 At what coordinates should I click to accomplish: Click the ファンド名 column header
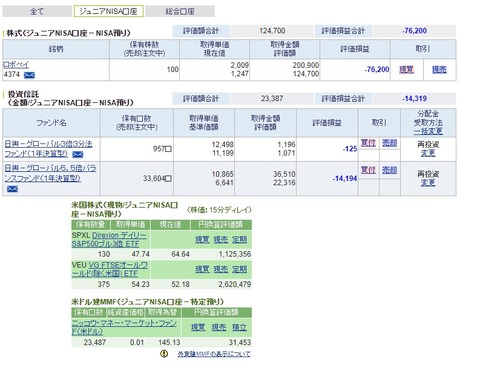[x=51, y=123]
